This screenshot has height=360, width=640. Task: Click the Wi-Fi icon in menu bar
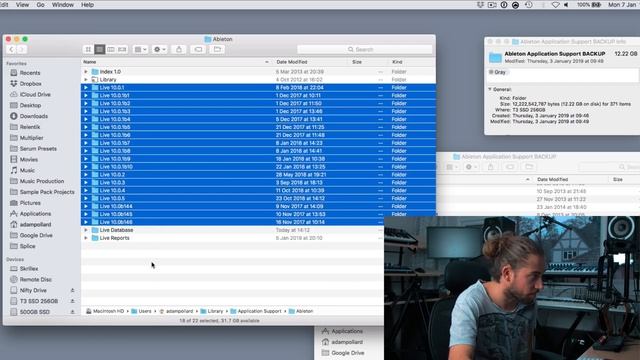pyautogui.click(x=555, y=5)
